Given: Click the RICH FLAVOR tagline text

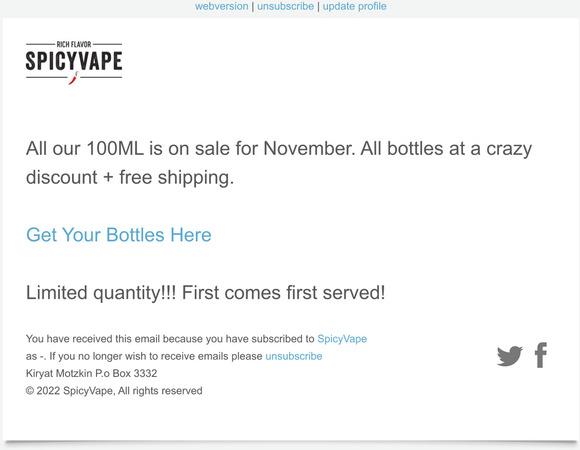Looking at the screenshot, I should (74, 44).
